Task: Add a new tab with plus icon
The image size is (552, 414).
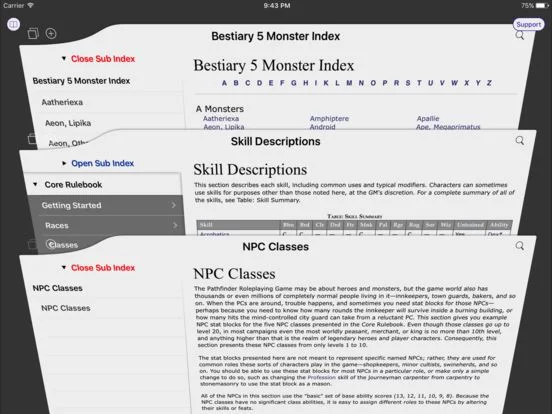Action: tap(51, 33)
